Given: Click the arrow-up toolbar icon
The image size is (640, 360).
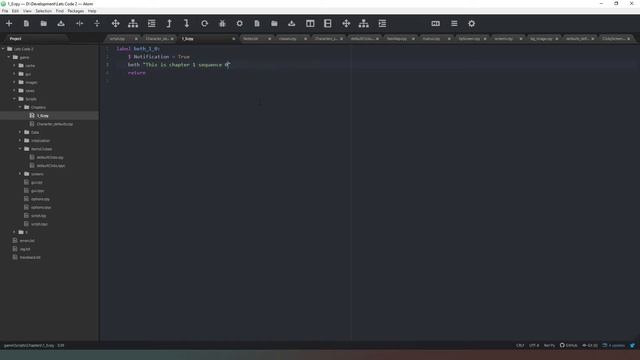Looking at the screenshot, I should (169, 24).
